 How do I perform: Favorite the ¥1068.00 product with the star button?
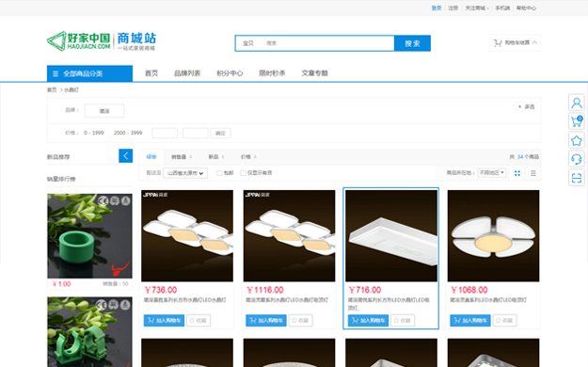point(504,321)
